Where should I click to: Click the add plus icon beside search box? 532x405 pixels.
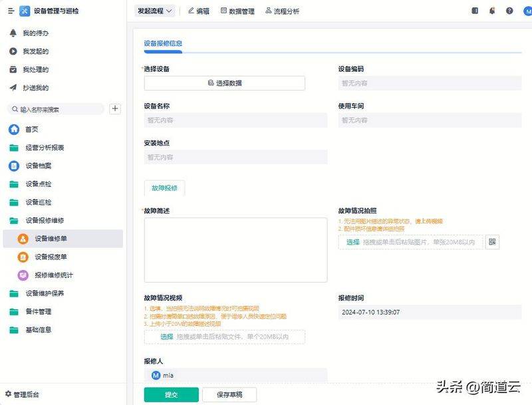[115, 109]
